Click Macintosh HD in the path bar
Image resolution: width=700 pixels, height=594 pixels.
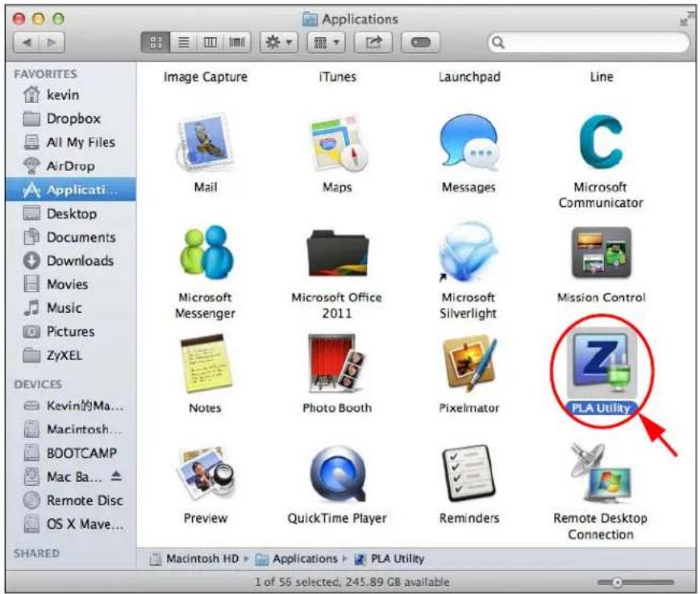pyautogui.click(x=194, y=559)
